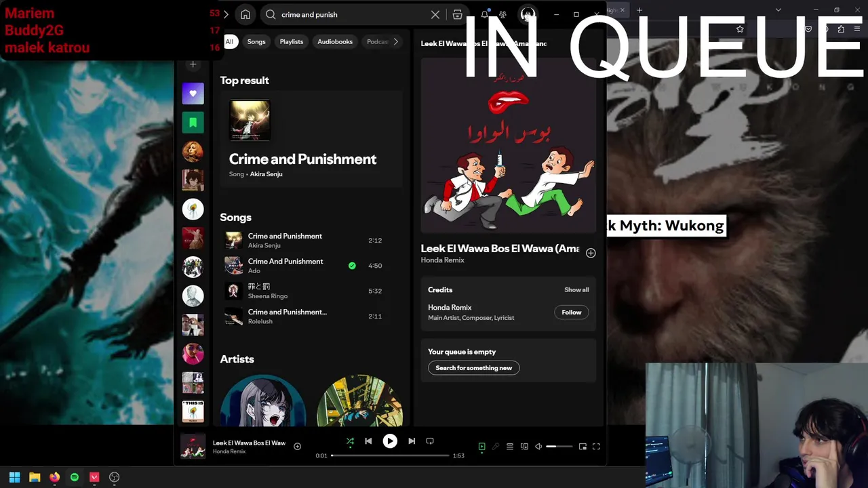The width and height of the screenshot is (868, 488).
Task: Add Leek El Wawa via panel plus icon
Action: tap(591, 253)
